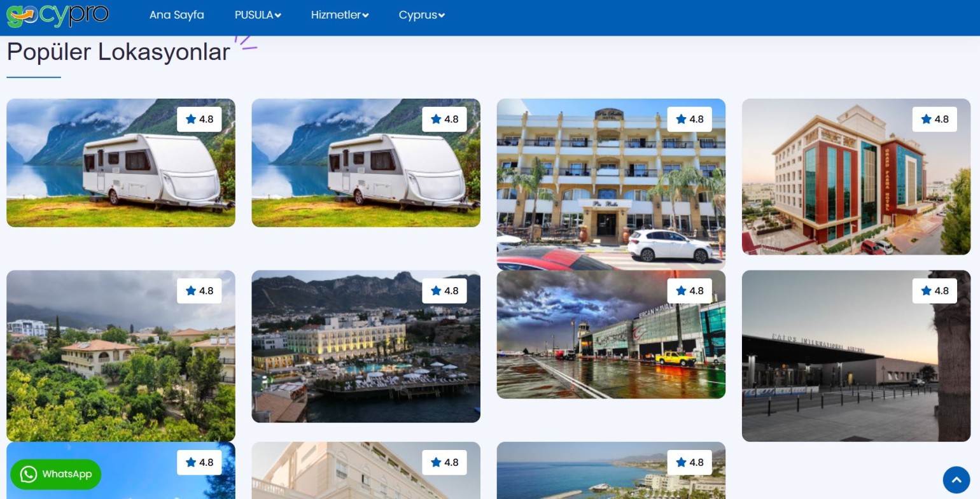980x499 pixels.
Task: Open the Grand Pasha Hotel thumbnail
Action: pyautogui.click(x=856, y=177)
